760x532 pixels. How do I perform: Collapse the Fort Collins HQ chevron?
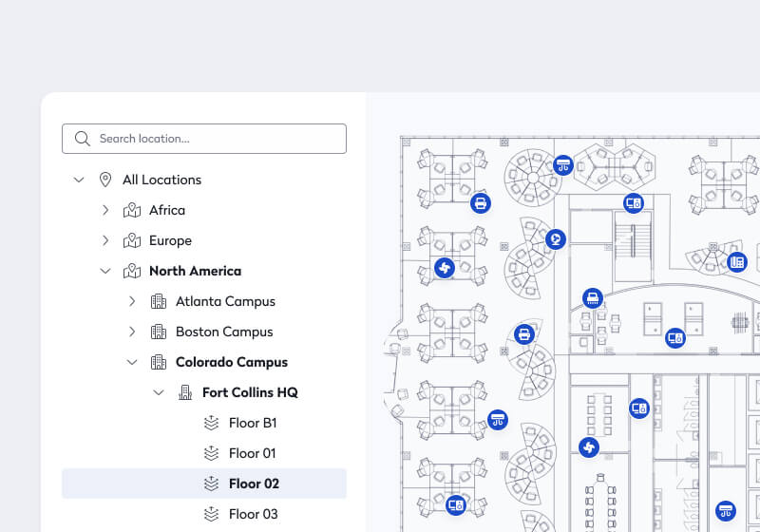click(159, 392)
